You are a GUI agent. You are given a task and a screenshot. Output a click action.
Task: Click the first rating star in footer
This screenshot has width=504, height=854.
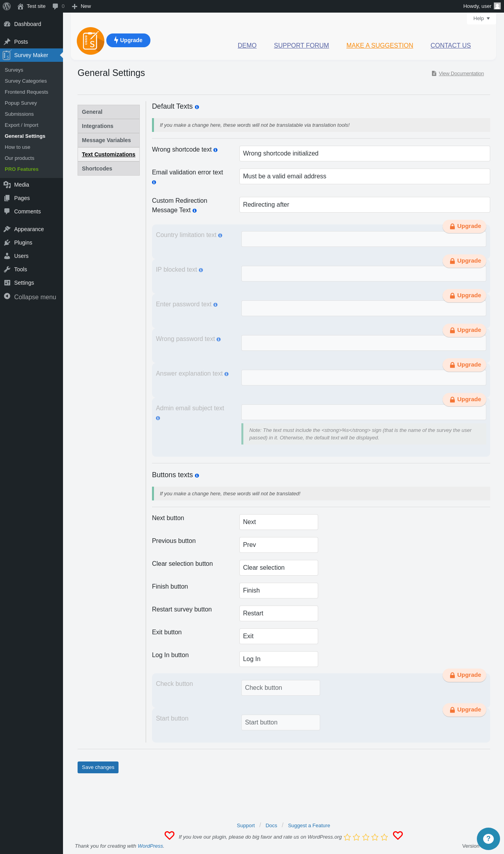pyautogui.click(x=347, y=837)
